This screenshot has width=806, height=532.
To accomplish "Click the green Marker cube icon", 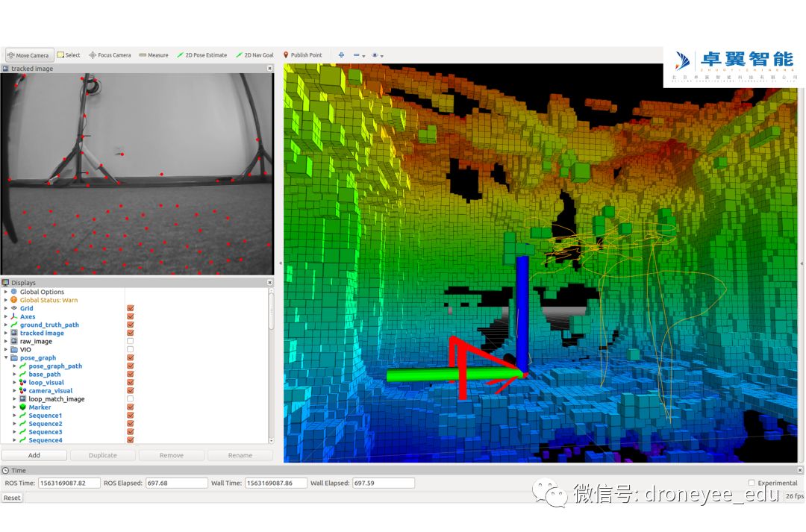I will pos(22,407).
